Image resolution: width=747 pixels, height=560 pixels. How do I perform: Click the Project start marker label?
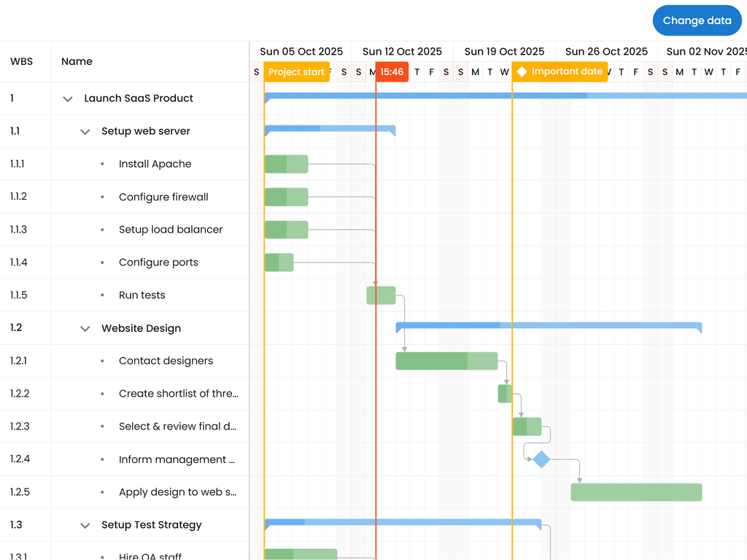(297, 72)
